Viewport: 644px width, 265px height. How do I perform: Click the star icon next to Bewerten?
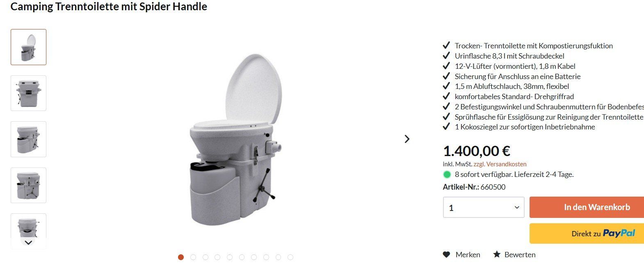point(497,254)
